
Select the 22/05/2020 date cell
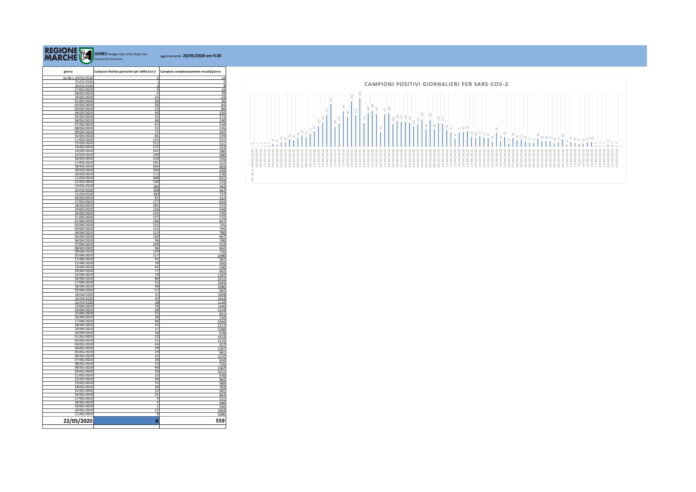[x=68, y=421]
